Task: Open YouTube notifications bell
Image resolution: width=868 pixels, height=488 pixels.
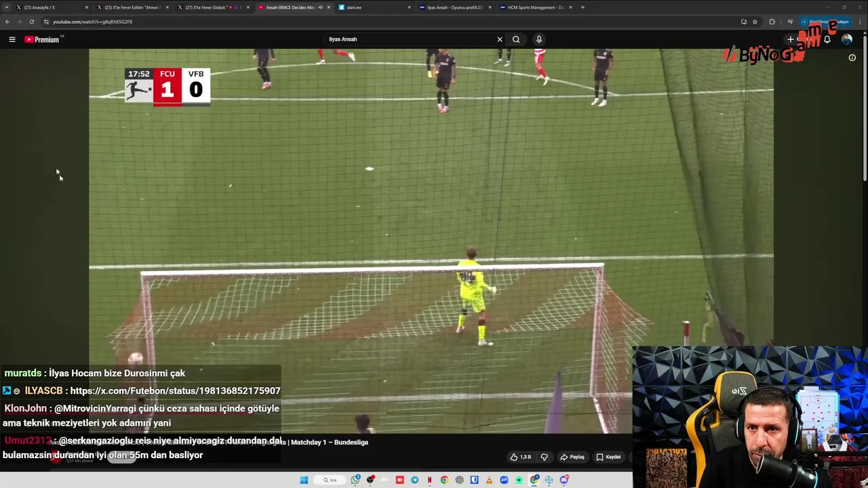Action: (x=827, y=39)
